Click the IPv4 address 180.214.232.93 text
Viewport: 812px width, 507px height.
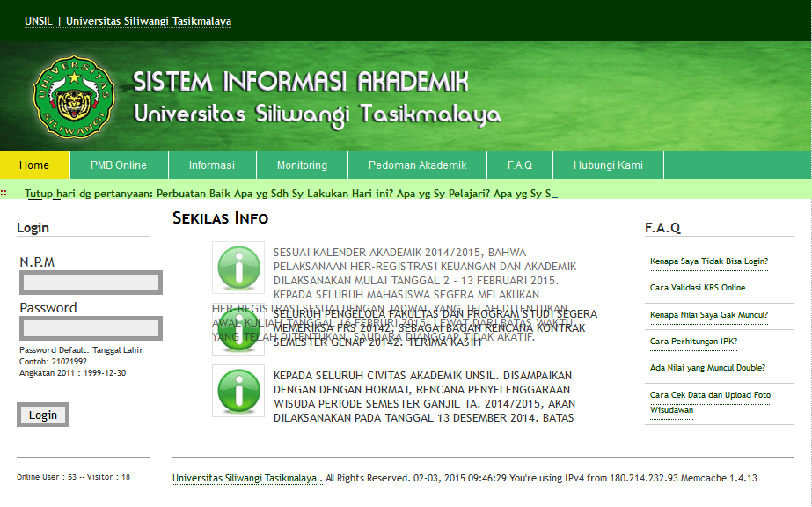pyautogui.click(x=644, y=478)
